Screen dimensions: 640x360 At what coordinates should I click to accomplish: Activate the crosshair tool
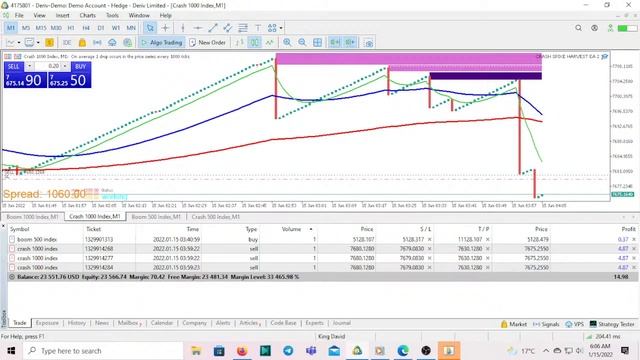coord(165,28)
